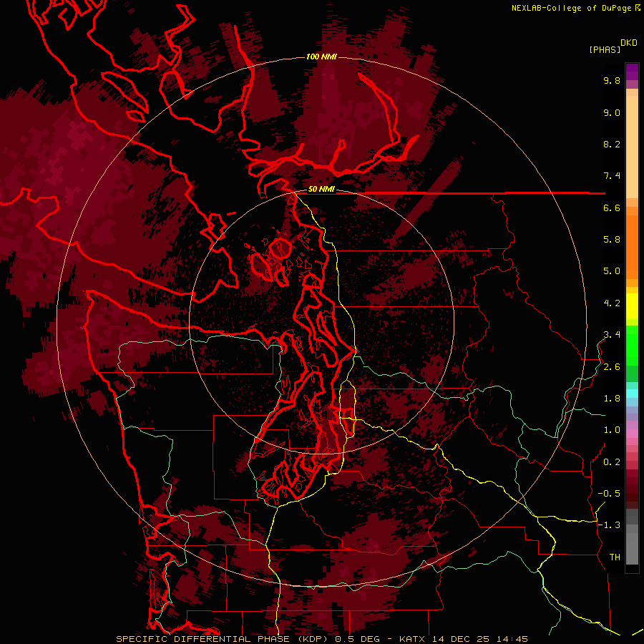Click the SPECIFIC DIFFERENTIAL PHASE (KDP) title text
This screenshot has height=644, width=644.
pos(223,639)
